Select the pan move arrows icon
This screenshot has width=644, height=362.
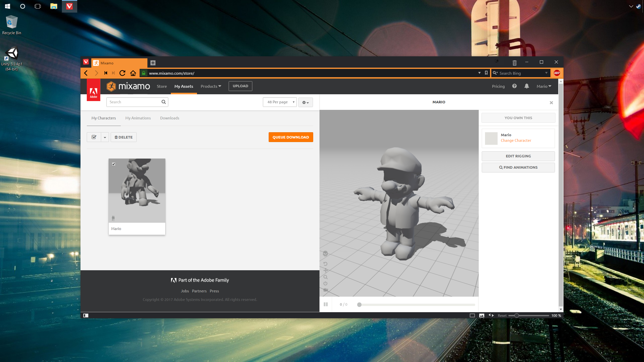(x=326, y=270)
